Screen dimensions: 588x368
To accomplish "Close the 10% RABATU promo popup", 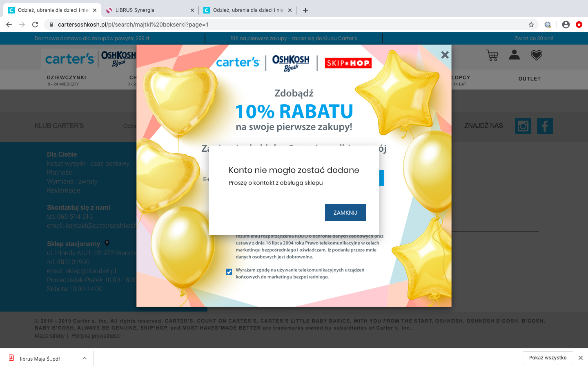I will [445, 55].
